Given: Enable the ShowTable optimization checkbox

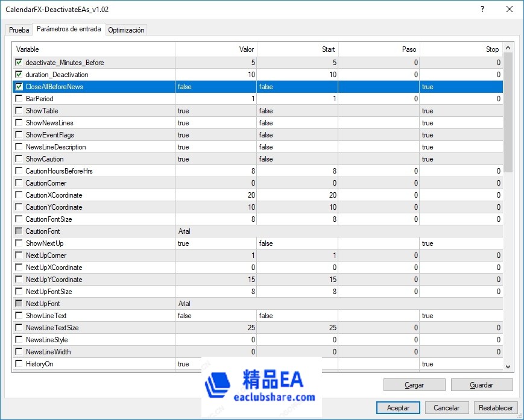Looking at the screenshot, I should click(19, 111).
